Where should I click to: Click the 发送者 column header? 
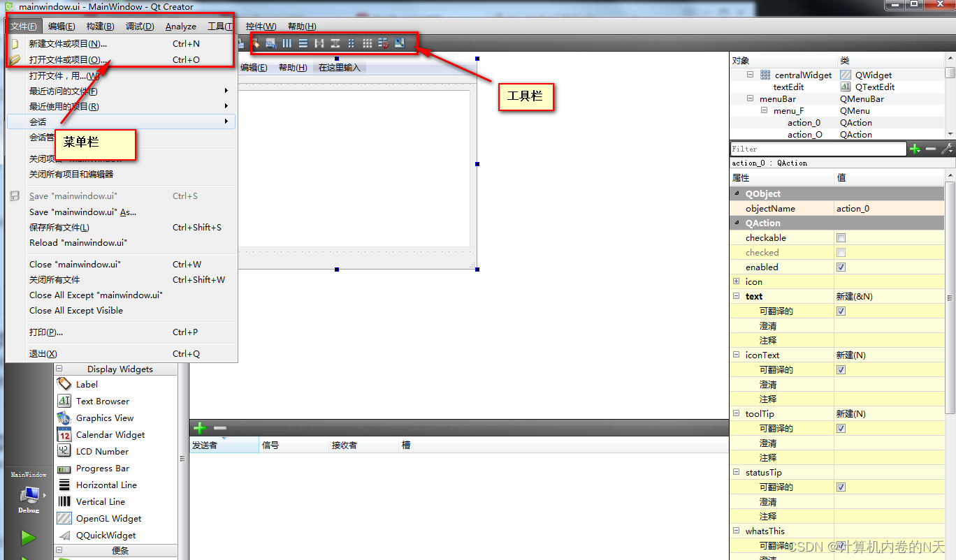click(224, 445)
